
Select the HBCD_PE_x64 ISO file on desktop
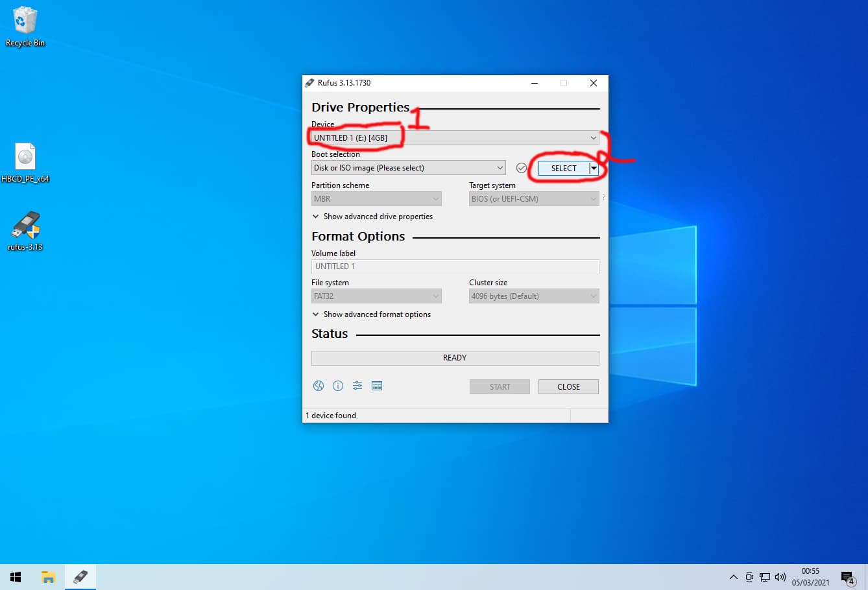(25, 163)
